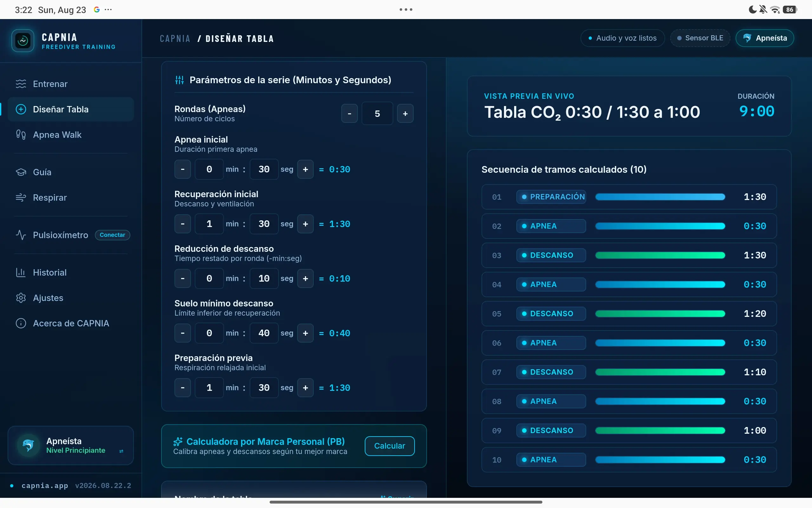The image size is (812, 508).
Task: Click the DESCANSO row 05 progress bar
Action: pos(660,314)
